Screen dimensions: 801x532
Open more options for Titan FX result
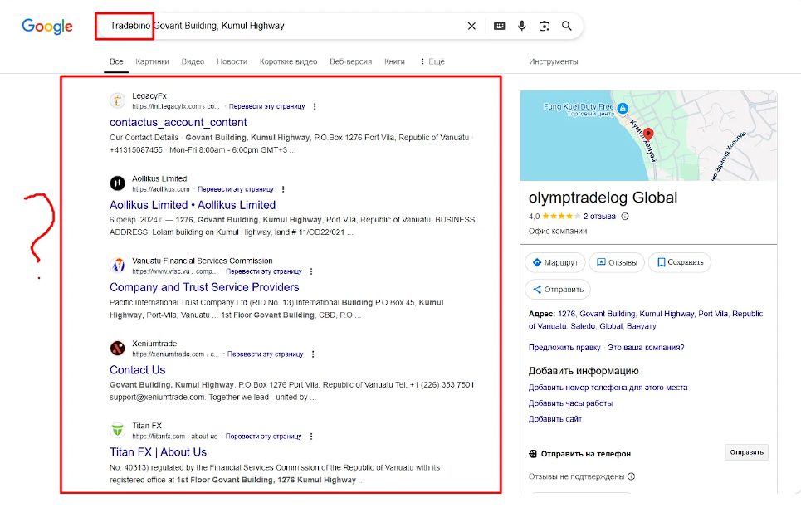point(311,437)
